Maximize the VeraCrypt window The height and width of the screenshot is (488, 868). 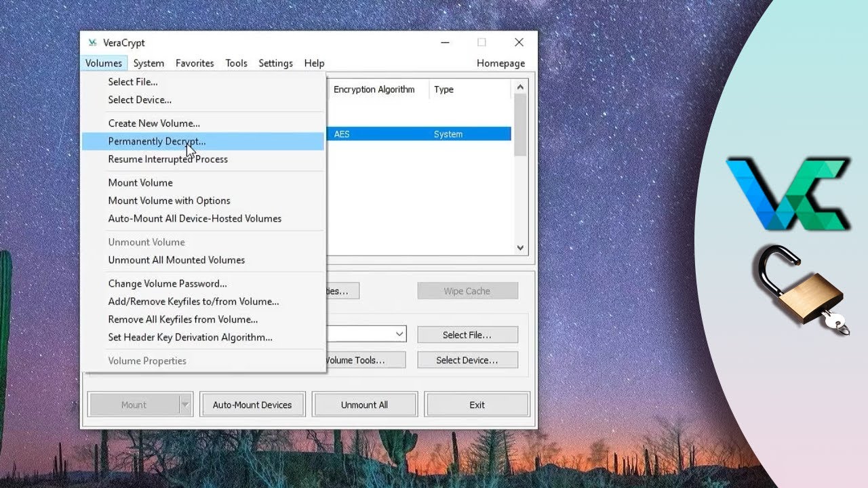481,42
